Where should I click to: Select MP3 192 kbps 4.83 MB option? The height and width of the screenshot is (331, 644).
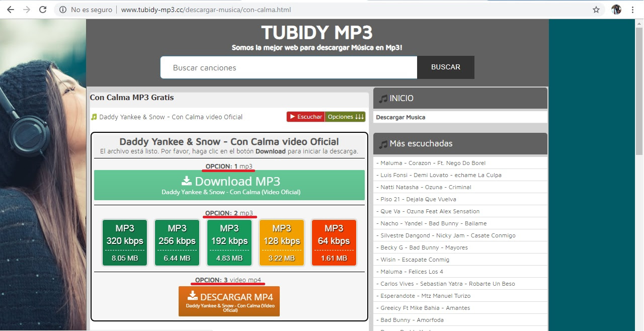coord(229,242)
